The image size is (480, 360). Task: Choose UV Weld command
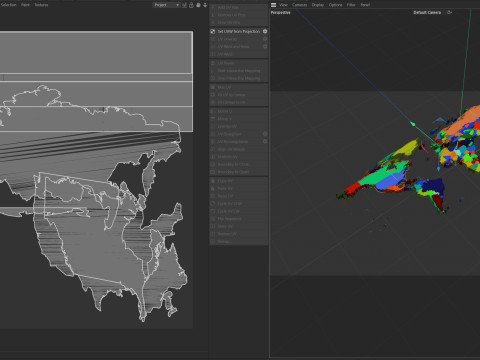[239, 54]
